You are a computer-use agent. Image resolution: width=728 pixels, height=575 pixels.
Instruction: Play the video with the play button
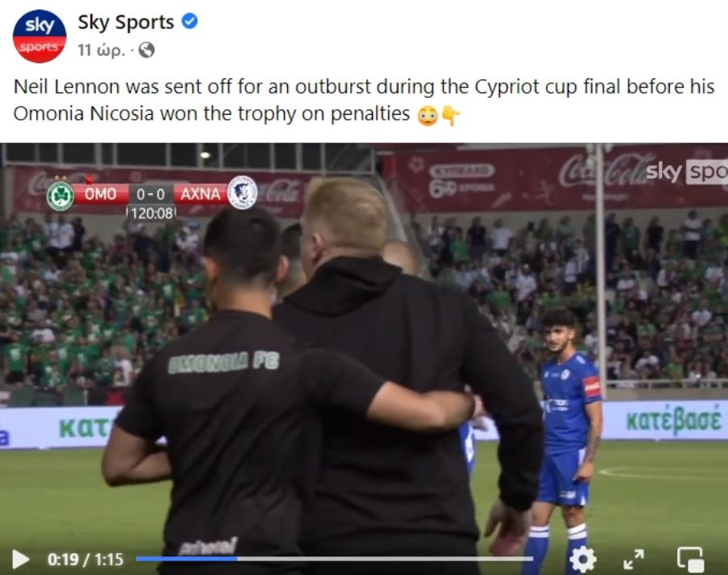tap(20, 559)
